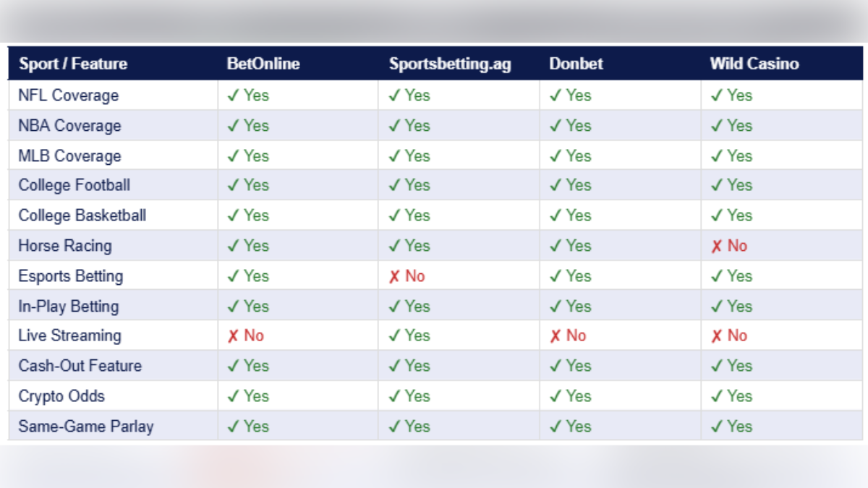
Task: Select the College Football row label
Action: (x=75, y=185)
